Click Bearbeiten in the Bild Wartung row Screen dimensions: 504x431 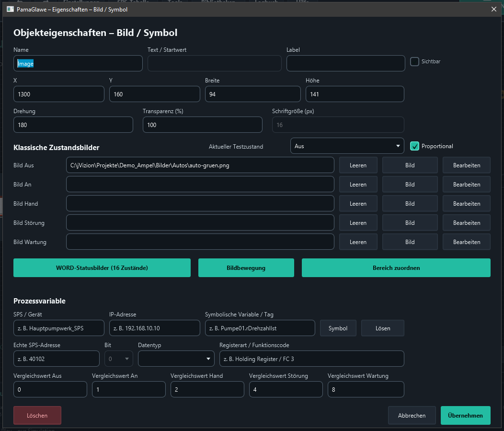click(467, 242)
